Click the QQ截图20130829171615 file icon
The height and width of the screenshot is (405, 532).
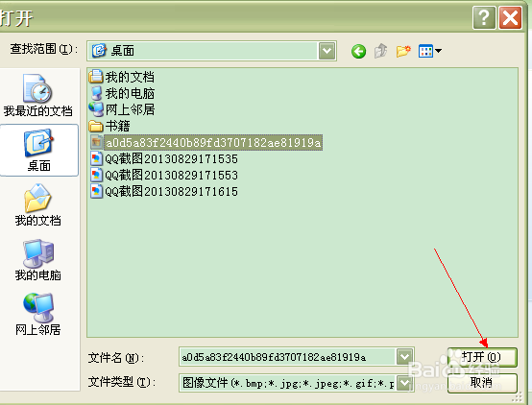pos(96,191)
